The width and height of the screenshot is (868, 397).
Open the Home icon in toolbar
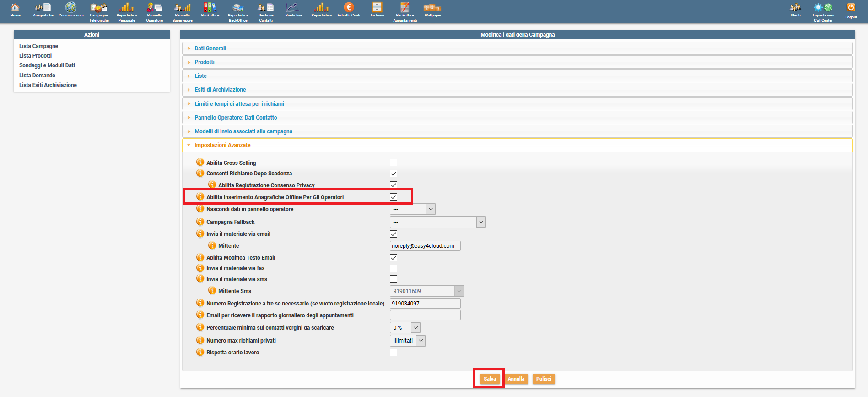pyautogui.click(x=15, y=10)
